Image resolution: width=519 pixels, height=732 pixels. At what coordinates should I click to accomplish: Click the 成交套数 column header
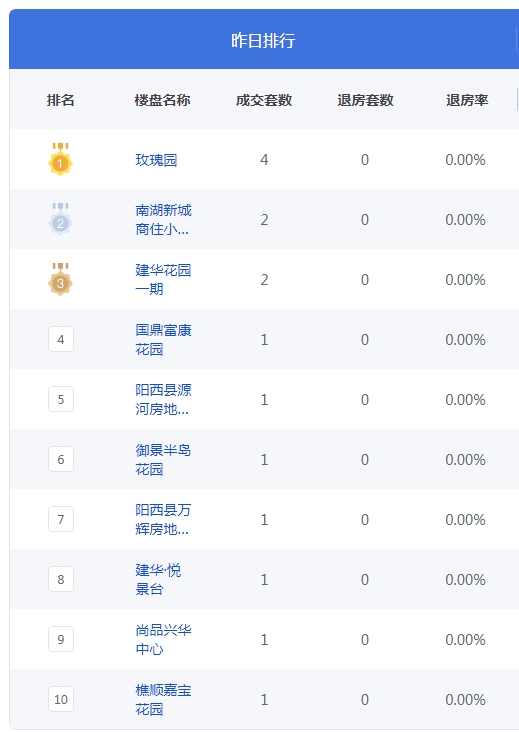click(264, 100)
